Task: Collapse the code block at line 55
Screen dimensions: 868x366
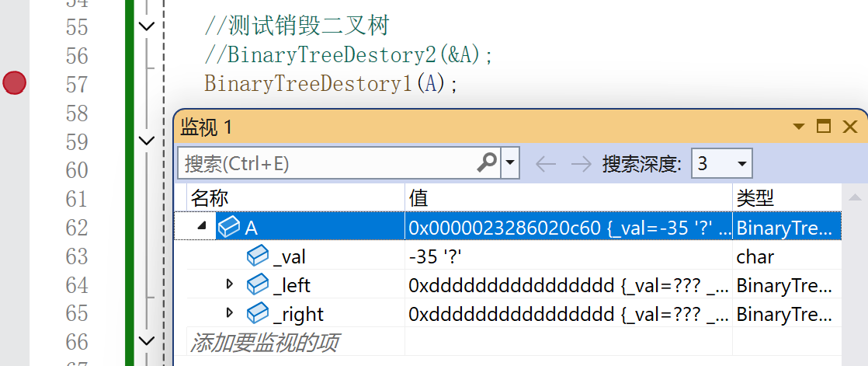Action: tap(146, 26)
